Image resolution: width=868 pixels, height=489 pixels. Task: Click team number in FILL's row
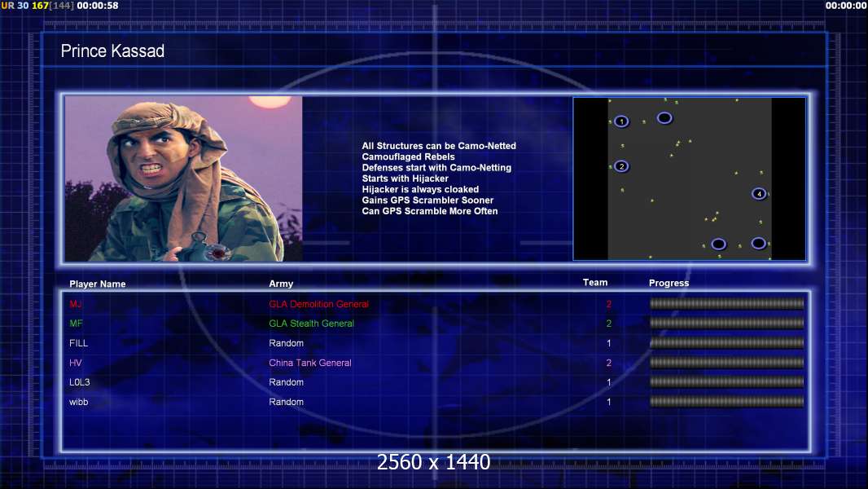pyautogui.click(x=609, y=343)
